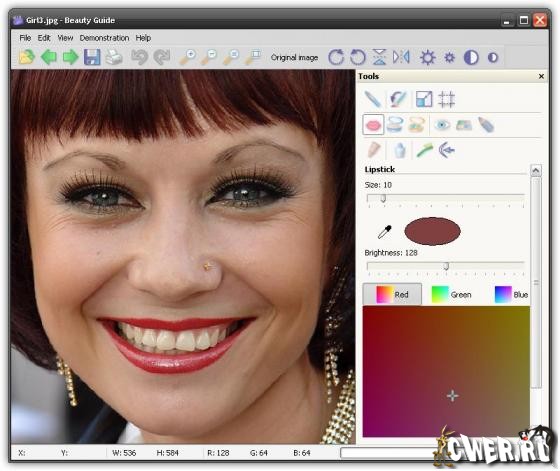Switch to the Green color tab
560x471 pixels.
pyautogui.click(x=451, y=295)
